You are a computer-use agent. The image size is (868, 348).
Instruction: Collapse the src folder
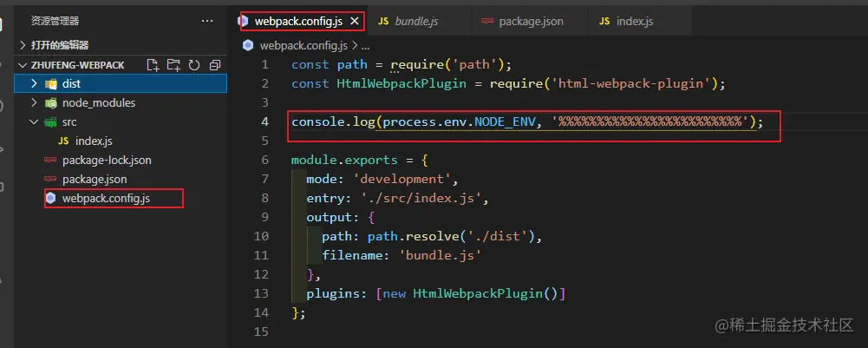34,121
